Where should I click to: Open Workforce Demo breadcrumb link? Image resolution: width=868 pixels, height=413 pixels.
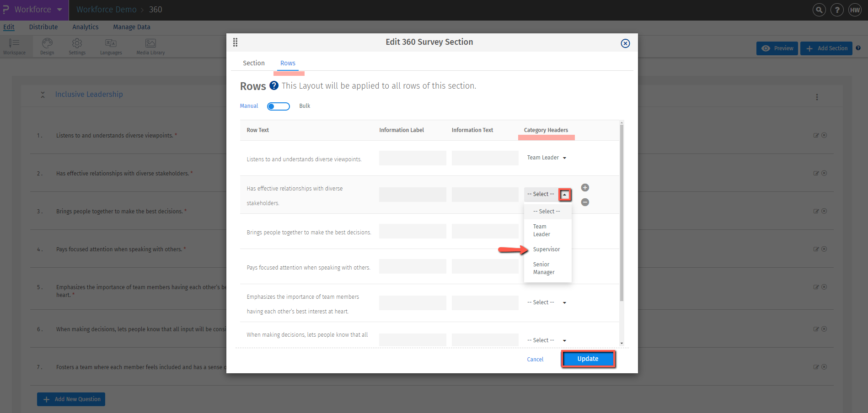click(107, 10)
